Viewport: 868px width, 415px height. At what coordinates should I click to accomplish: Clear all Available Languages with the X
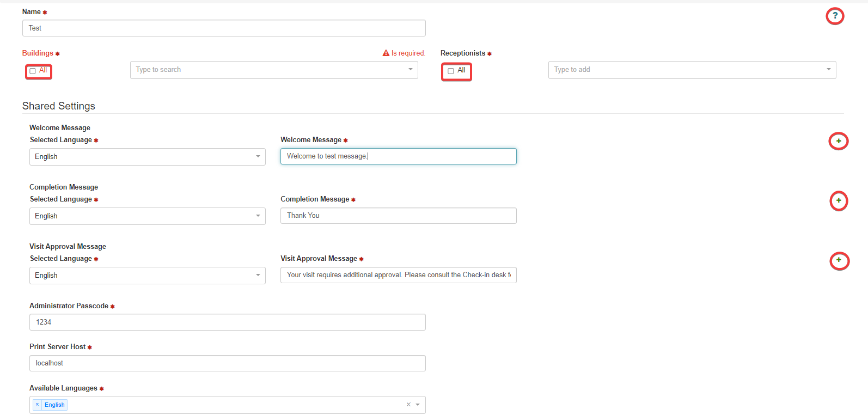[408, 405]
